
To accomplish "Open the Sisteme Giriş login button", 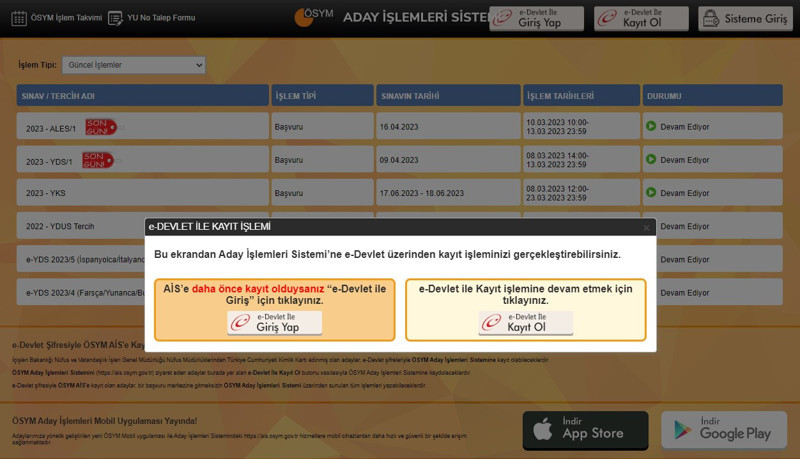I will click(x=744, y=18).
